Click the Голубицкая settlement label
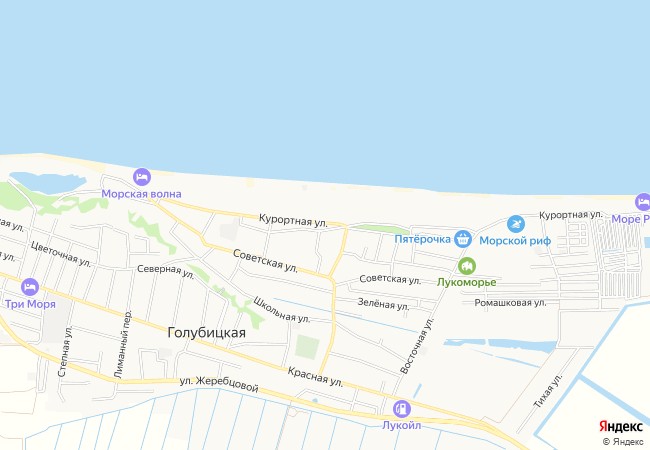 (206, 333)
